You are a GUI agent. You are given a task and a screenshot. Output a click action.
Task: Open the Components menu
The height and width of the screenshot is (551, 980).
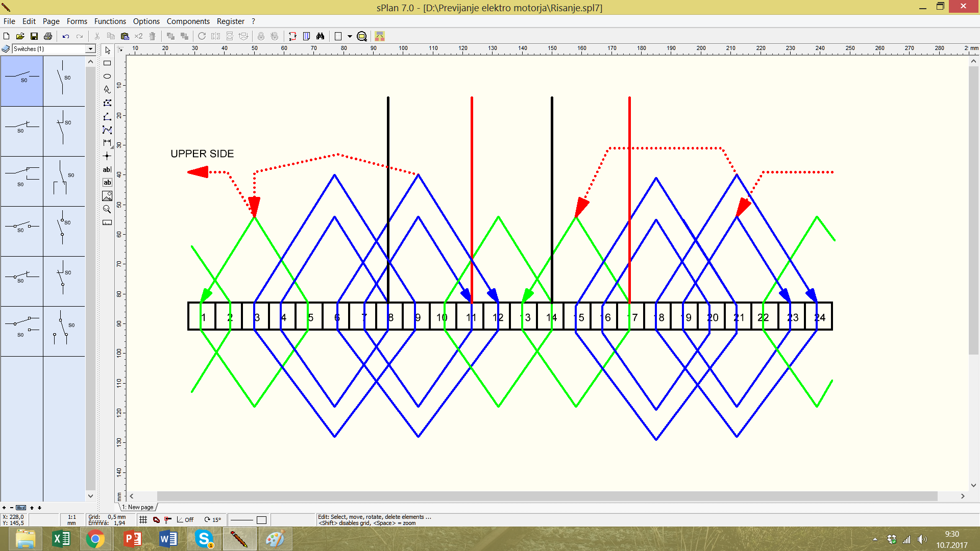[x=188, y=21]
